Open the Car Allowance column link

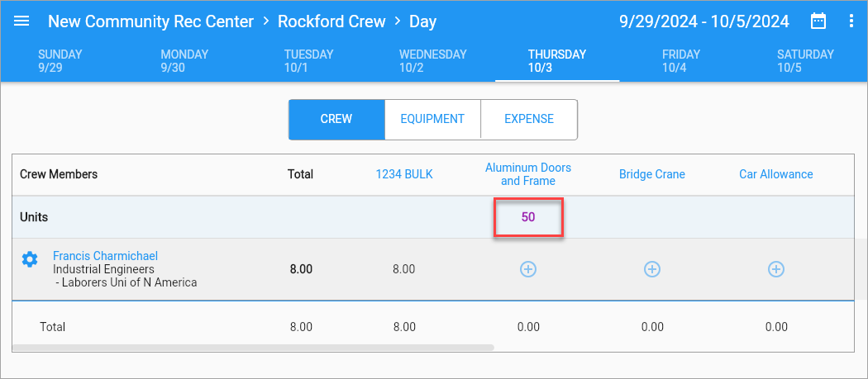(776, 175)
